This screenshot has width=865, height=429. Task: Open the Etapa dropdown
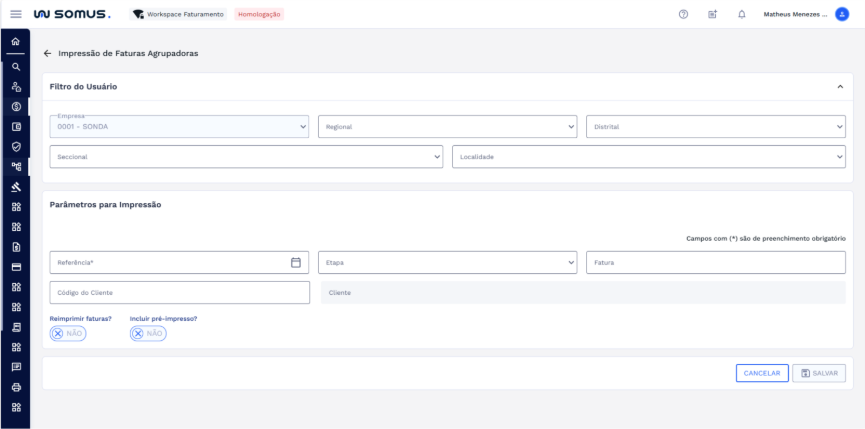[447, 262]
